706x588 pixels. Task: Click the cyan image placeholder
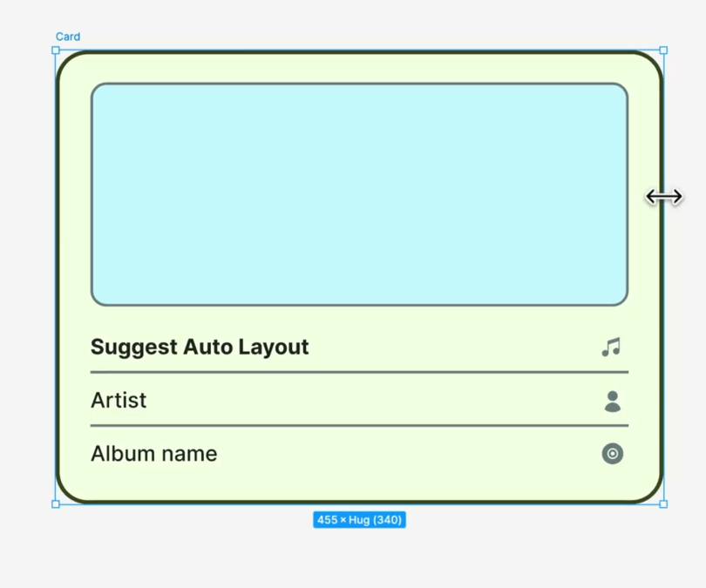pos(359,193)
